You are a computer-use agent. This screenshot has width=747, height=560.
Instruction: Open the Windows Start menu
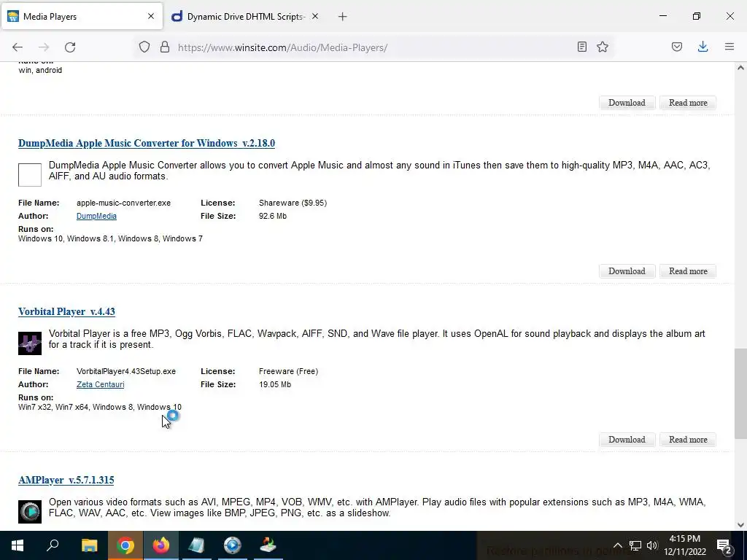click(x=18, y=545)
